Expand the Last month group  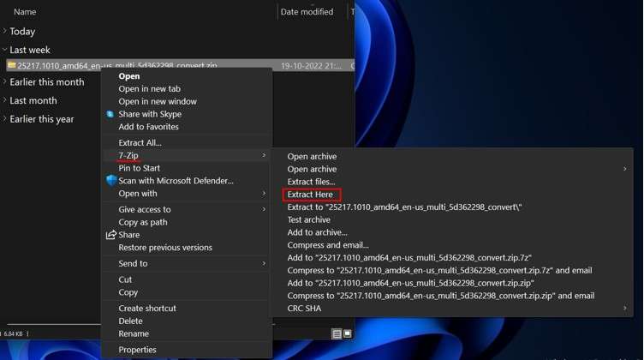pyautogui.click(x=4, y=100)
